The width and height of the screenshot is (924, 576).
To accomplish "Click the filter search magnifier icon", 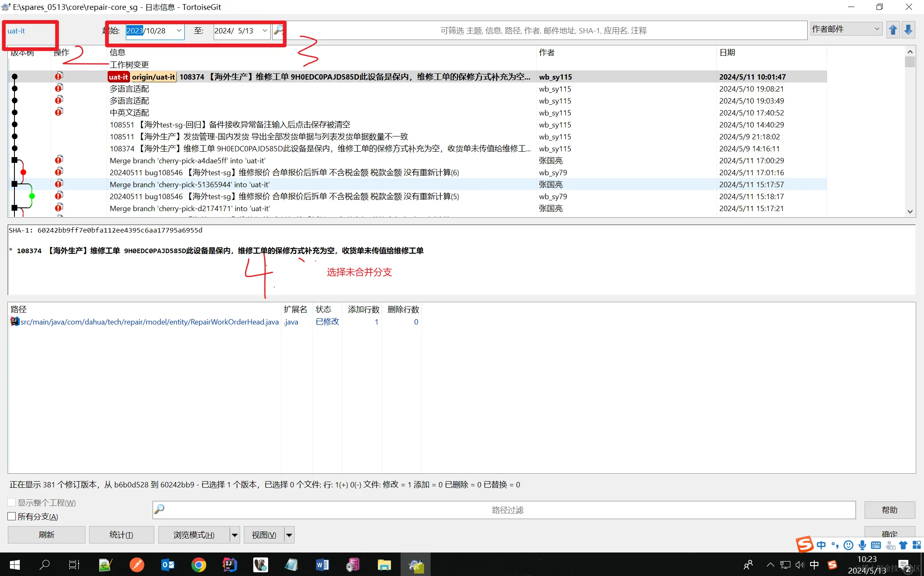I will [278, 30].
